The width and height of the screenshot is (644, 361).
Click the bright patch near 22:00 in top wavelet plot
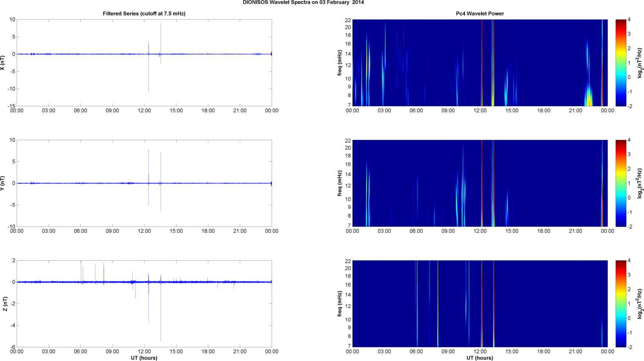pyautogui.click(x=589, y=95)
